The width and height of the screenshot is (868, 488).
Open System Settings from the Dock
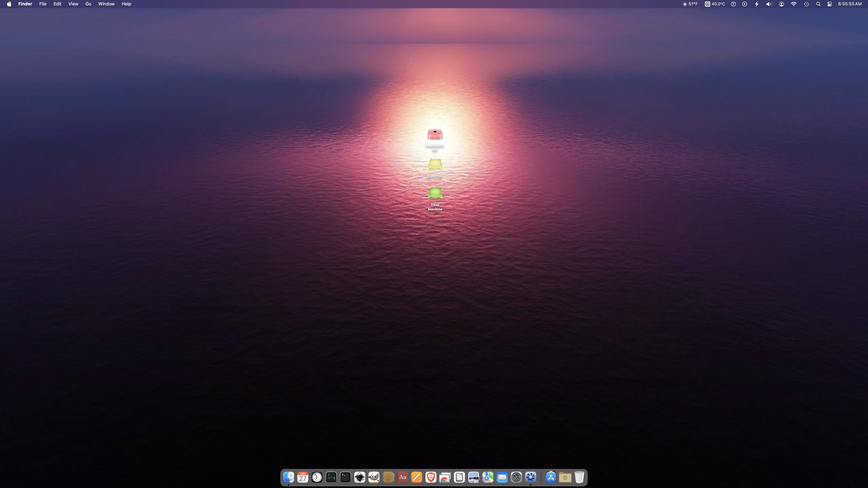point(516,477)
